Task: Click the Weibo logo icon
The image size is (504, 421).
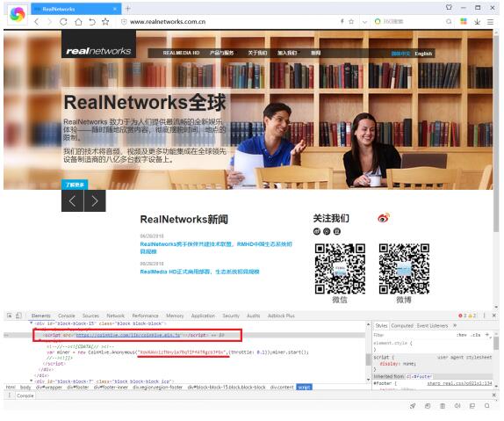Action: (384, 218)
